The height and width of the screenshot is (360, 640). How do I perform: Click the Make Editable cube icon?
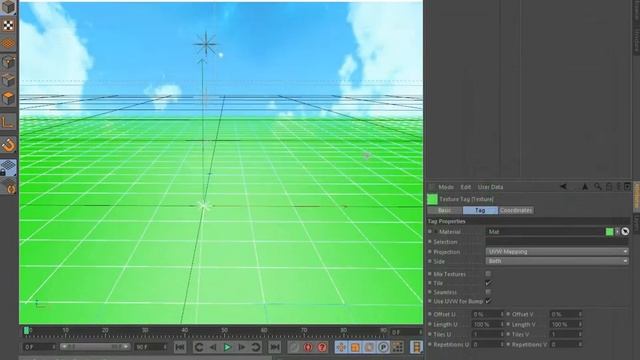pos(8,7)
